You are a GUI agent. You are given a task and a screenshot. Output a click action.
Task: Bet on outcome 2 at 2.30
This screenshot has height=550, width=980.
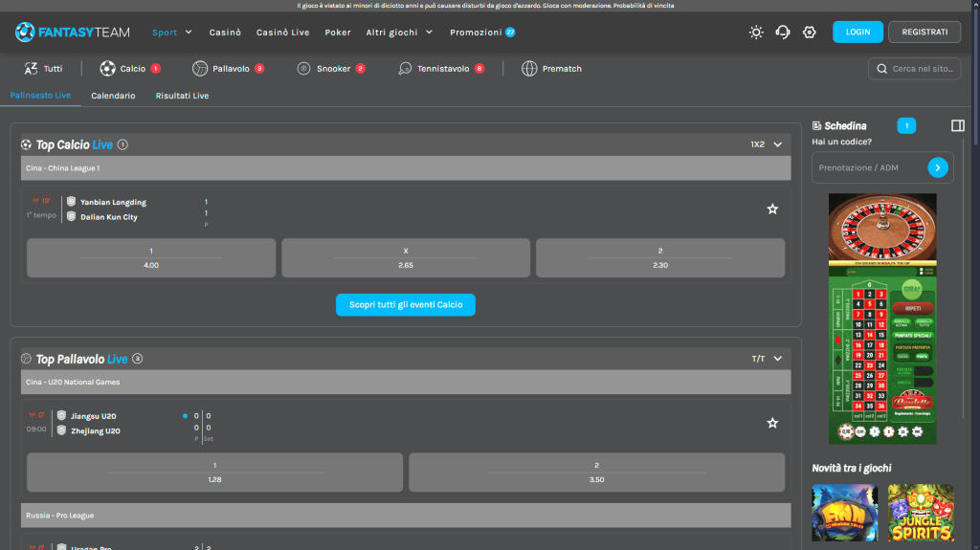click(x=660, y=257)
